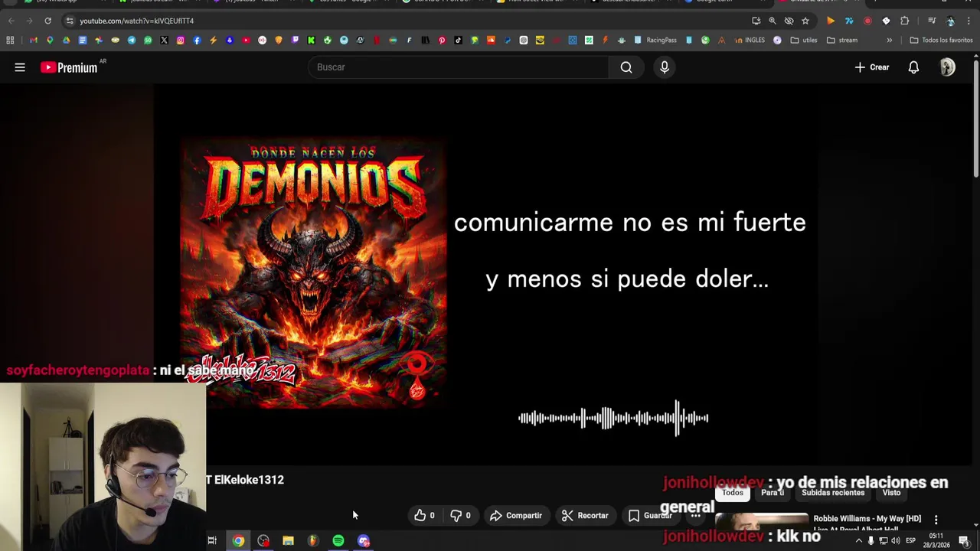Open Task View in the taskbar
The image size is (980, 551).
(212, 541)
